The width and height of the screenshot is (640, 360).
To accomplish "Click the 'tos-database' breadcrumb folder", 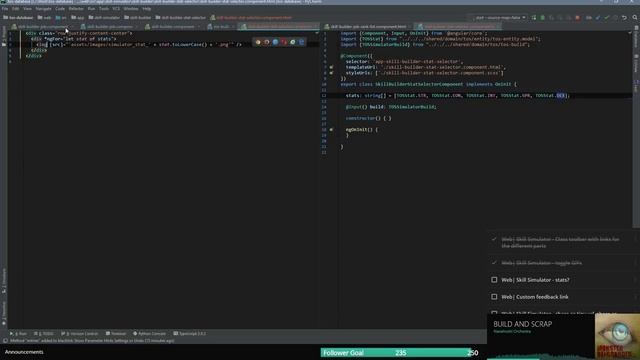I will 18,18.
